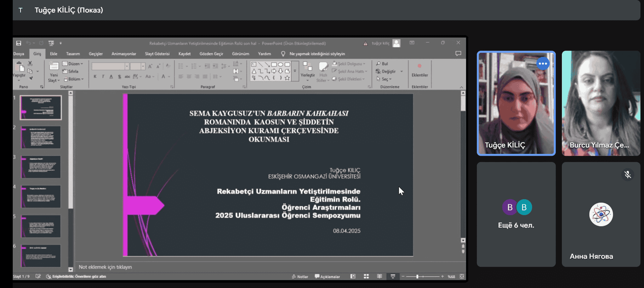Unmute Анна Нягова's microphone icon

coord(627,175)
